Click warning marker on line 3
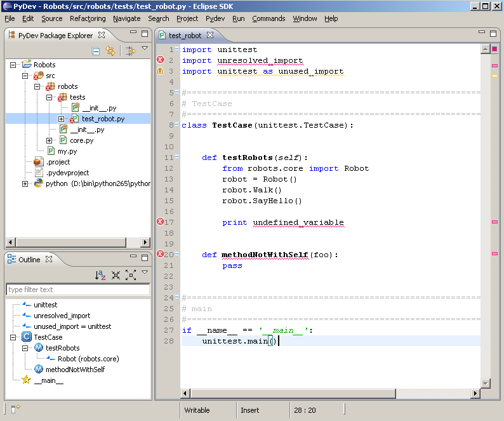The height and width of the screenshot is (421, 504). point(160,70)
